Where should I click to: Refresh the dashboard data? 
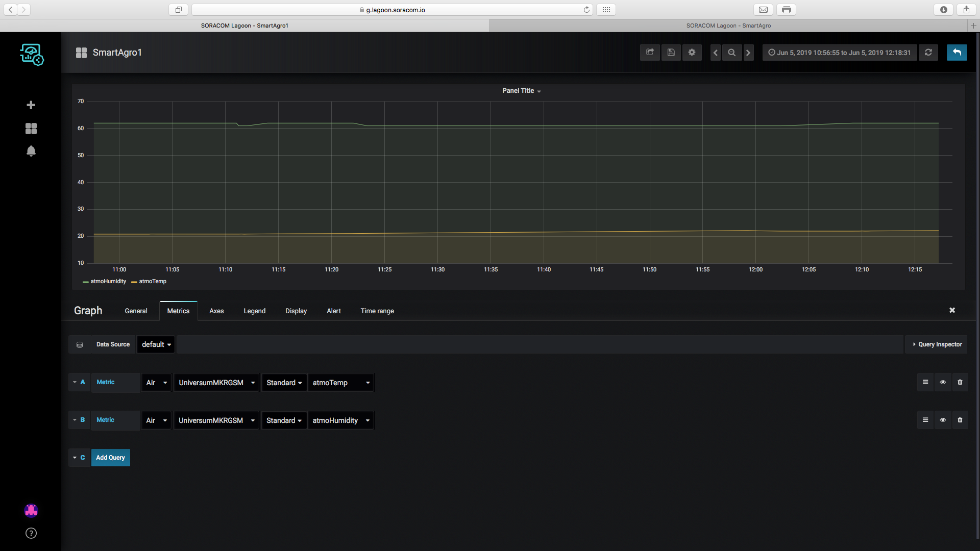pyautogui.click(x=928, y=53)
